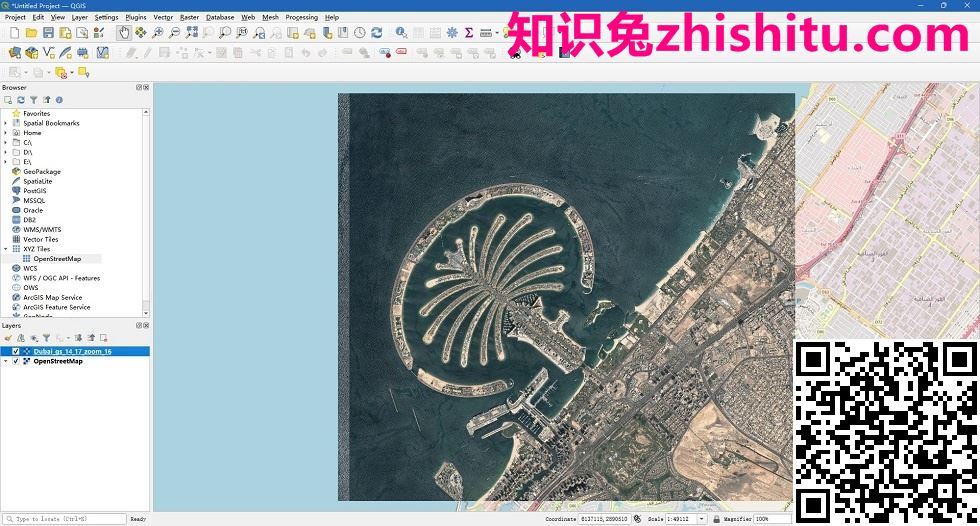Open the Statistical Summary sigma icon
Screen dimensions: 980x526
coord(469,32)
